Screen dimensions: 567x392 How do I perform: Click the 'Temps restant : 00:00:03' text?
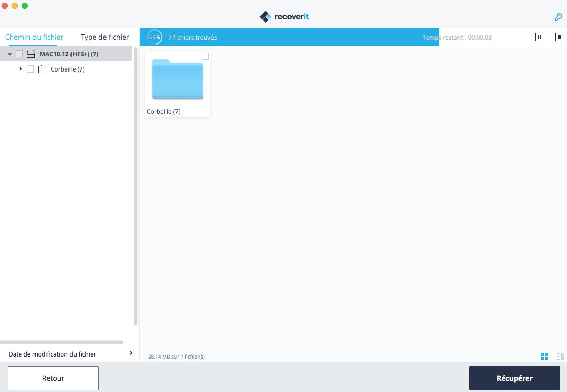click(x=457, y=37)
